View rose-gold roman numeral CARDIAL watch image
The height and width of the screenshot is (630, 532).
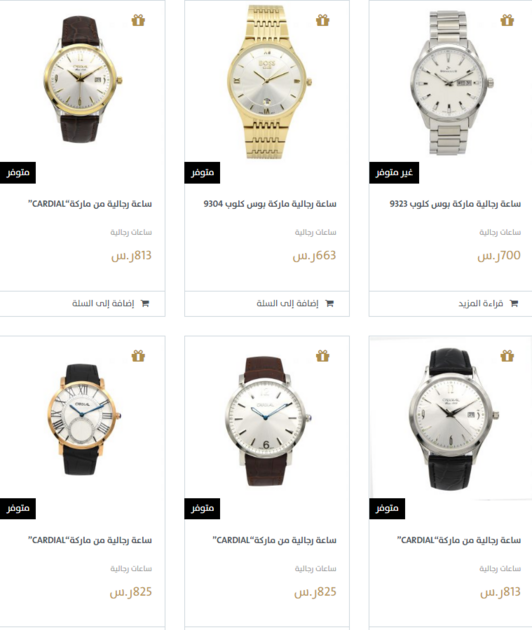83,419
